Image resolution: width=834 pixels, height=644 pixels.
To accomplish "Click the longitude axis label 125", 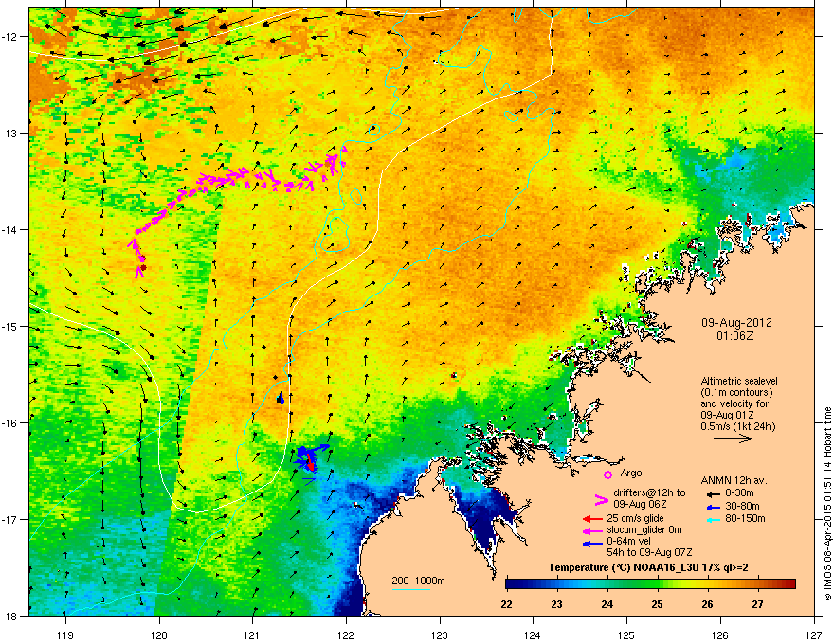I will click(x=627, y=635).
